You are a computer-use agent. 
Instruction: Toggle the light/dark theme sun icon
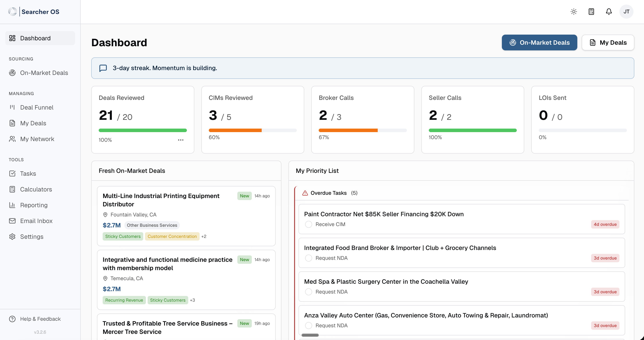pyautogui.click(x=574, y=12)
